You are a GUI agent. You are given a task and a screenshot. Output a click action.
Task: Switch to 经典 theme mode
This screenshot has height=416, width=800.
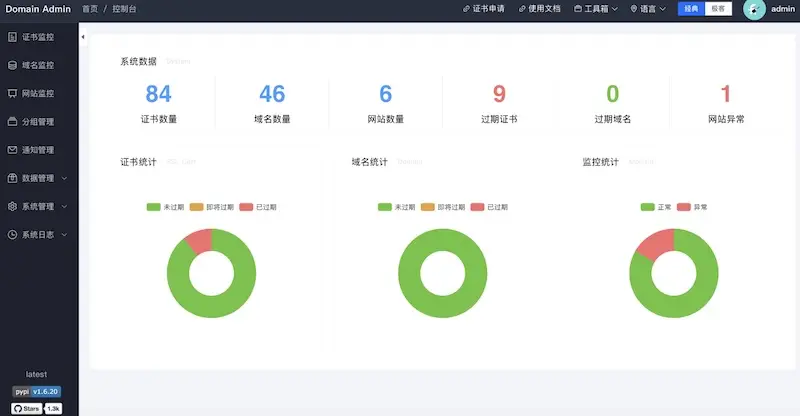click(x=691, y=9)
